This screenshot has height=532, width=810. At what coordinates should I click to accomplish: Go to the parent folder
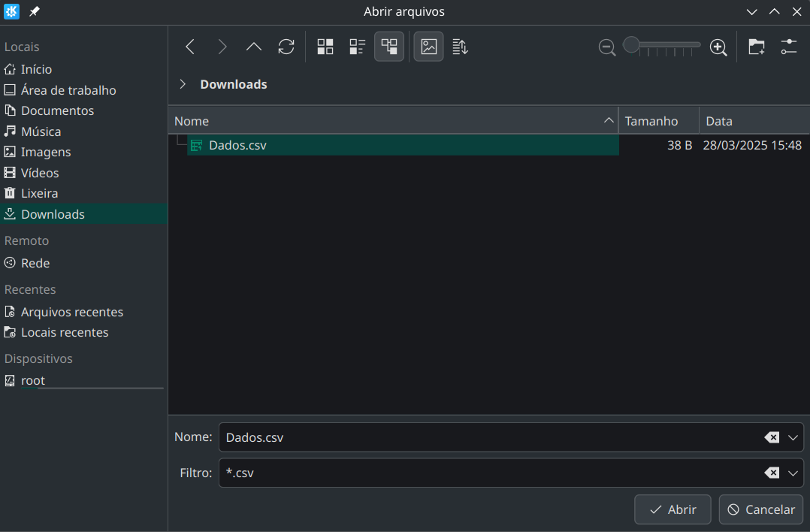254,47
